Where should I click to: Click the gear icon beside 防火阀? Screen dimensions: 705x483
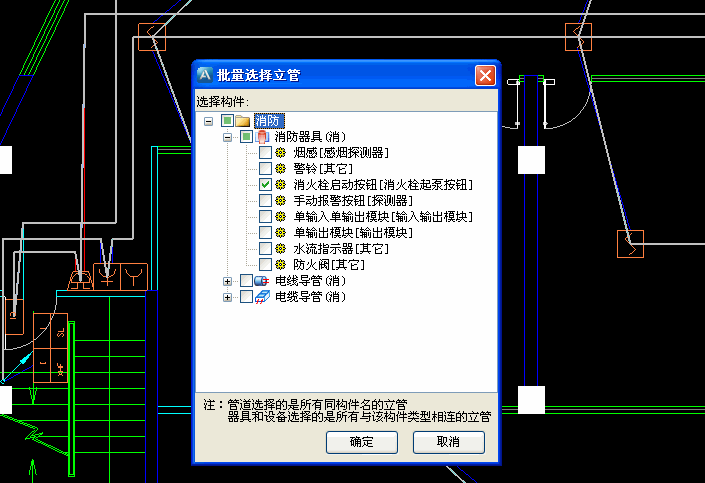281,264
